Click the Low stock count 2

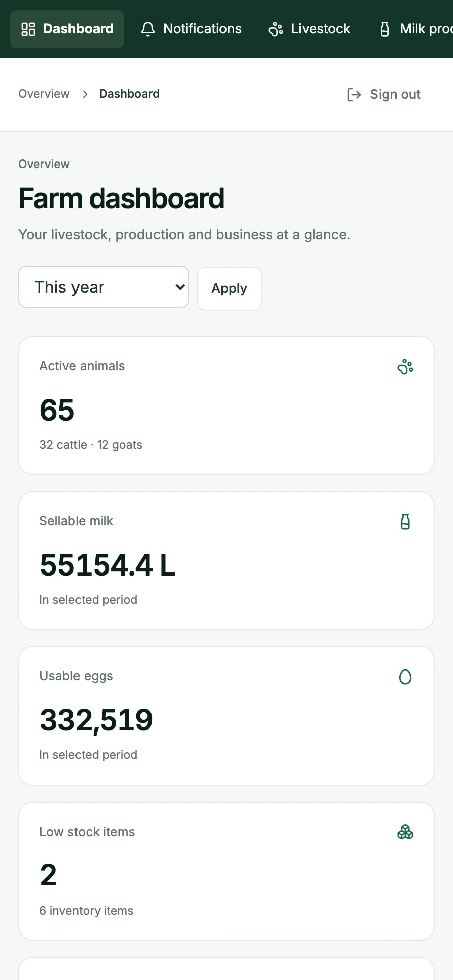48,875
